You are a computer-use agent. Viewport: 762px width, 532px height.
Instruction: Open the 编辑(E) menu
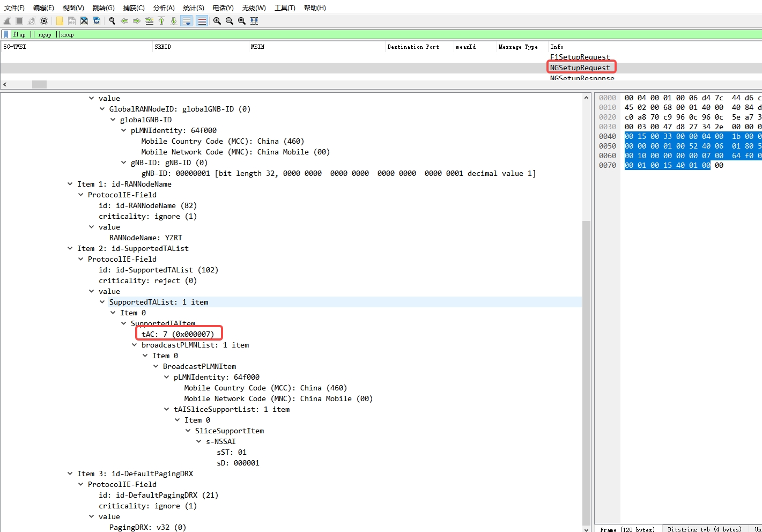coord(43,8)
